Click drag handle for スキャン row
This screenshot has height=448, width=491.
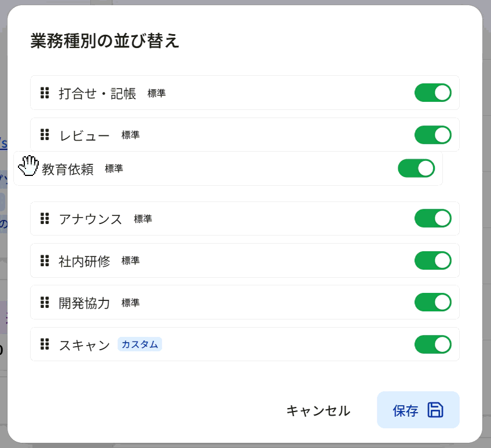click(x=45, y=344)
